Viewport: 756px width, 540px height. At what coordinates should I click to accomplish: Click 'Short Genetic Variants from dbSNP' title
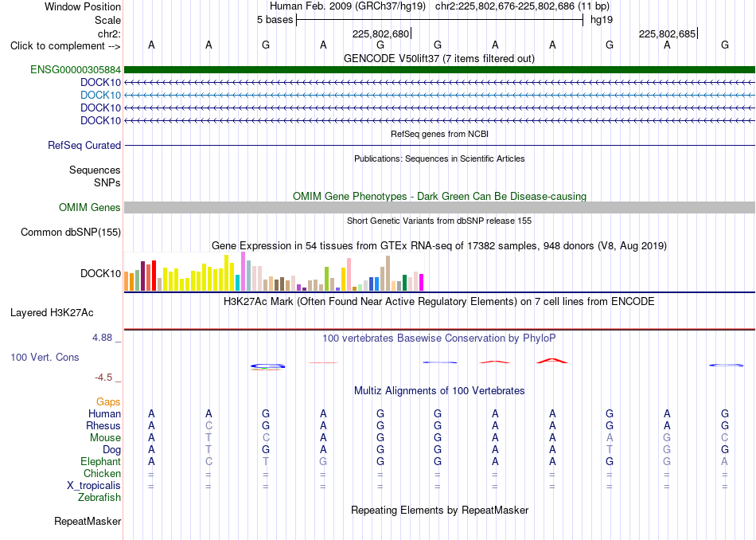(439, 221)
